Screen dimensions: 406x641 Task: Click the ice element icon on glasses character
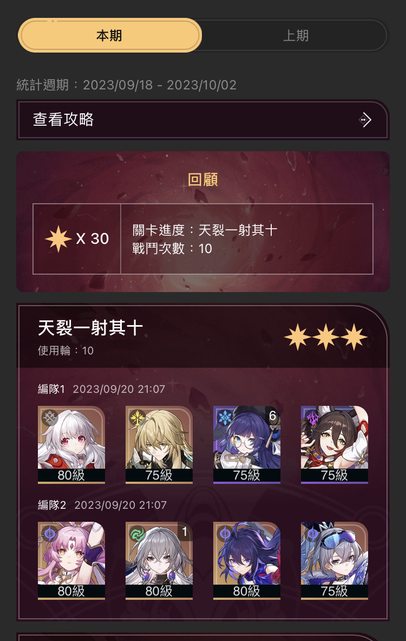224,418
